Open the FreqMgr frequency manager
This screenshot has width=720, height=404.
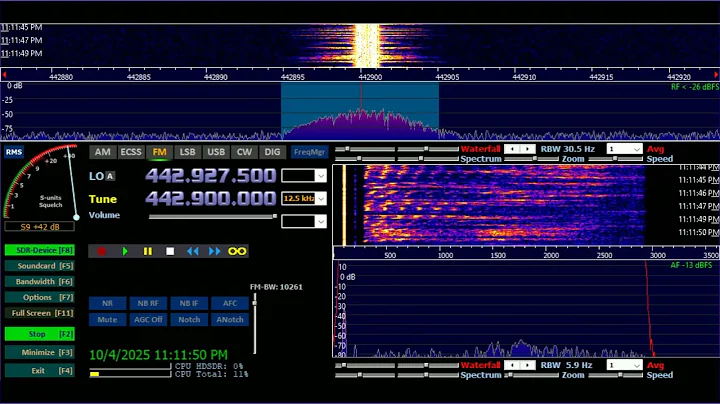click(309, 152)
